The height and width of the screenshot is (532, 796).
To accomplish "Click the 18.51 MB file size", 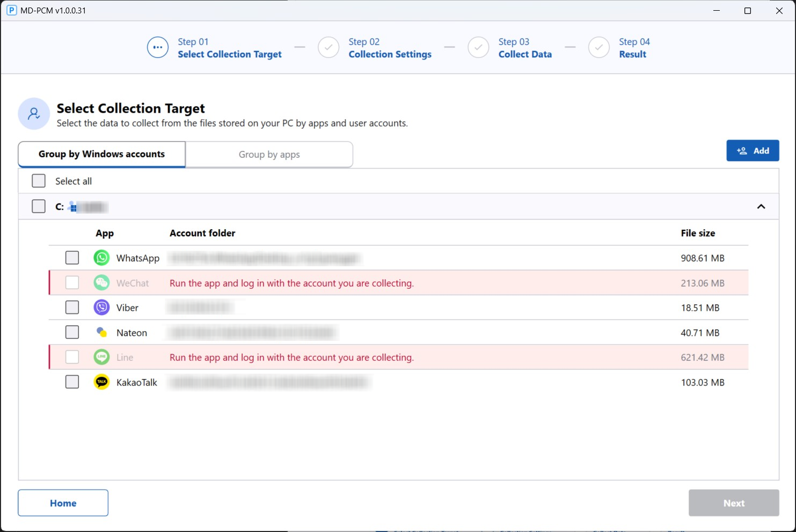I will coord(700,308).
